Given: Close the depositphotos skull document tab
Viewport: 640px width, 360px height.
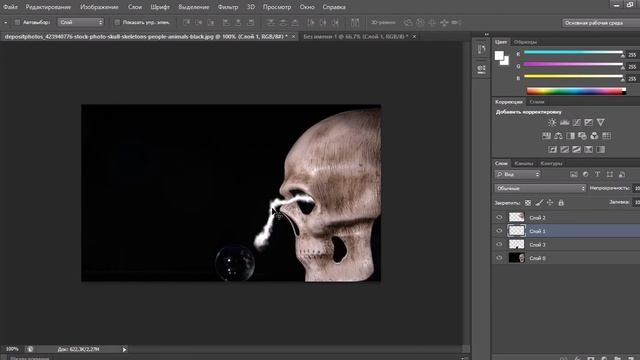Looking at the screenshot, I should click(293, 37).
